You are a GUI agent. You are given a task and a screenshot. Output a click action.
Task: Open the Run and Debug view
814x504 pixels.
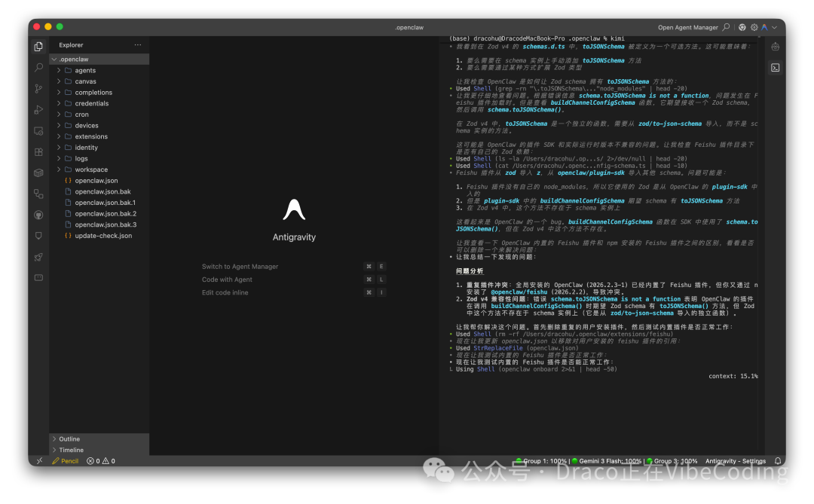[38, 110]
